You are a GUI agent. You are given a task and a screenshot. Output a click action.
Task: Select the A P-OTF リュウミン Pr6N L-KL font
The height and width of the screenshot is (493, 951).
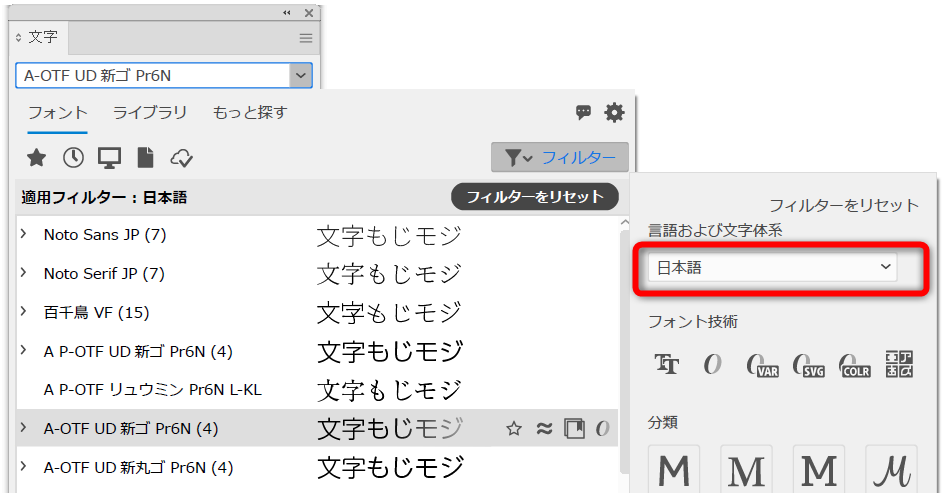[x=152, y=390]
